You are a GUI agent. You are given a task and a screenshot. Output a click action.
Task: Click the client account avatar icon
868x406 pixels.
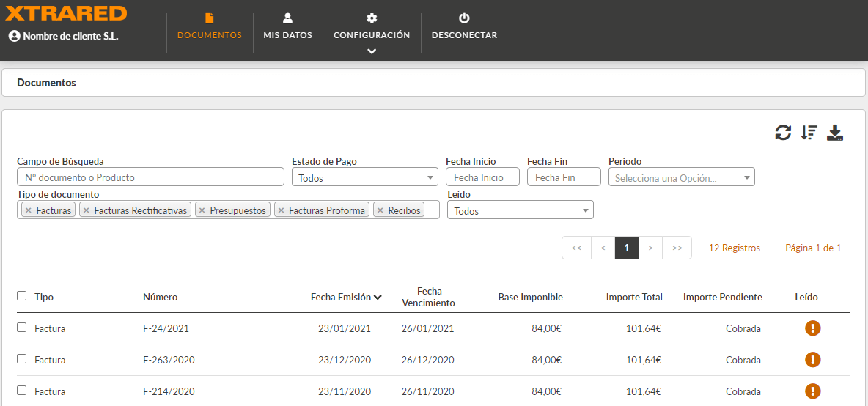tap(15, 36)
